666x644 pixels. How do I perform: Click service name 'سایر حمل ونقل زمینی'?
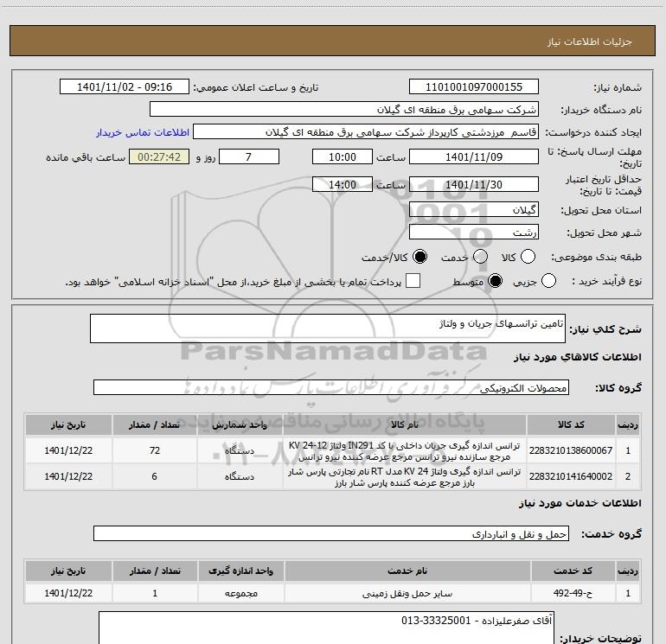point(407,594)
